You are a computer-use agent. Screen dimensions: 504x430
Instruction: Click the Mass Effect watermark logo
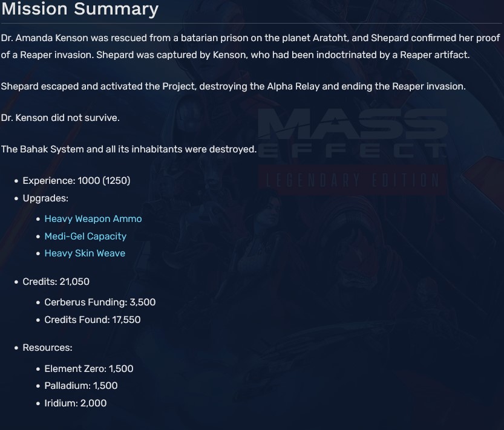[352, 134]
